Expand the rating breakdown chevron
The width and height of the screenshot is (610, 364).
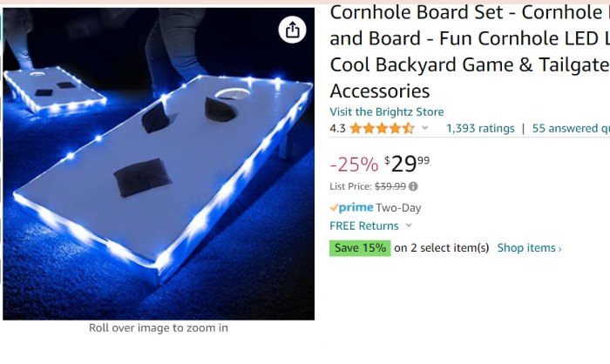point(425,127)
